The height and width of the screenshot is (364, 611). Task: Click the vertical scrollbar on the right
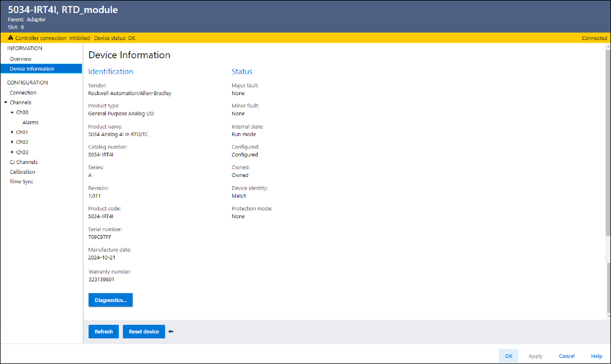coord(608,141)
